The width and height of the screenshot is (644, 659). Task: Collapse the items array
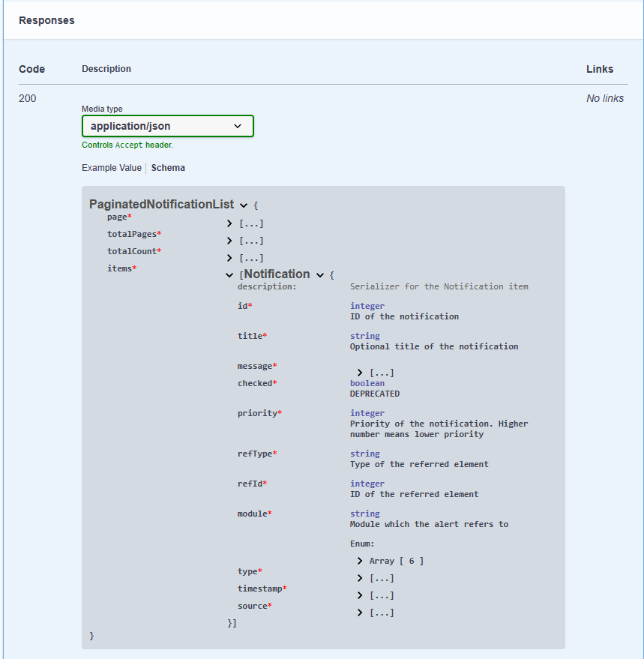click(x=229, y=275)
